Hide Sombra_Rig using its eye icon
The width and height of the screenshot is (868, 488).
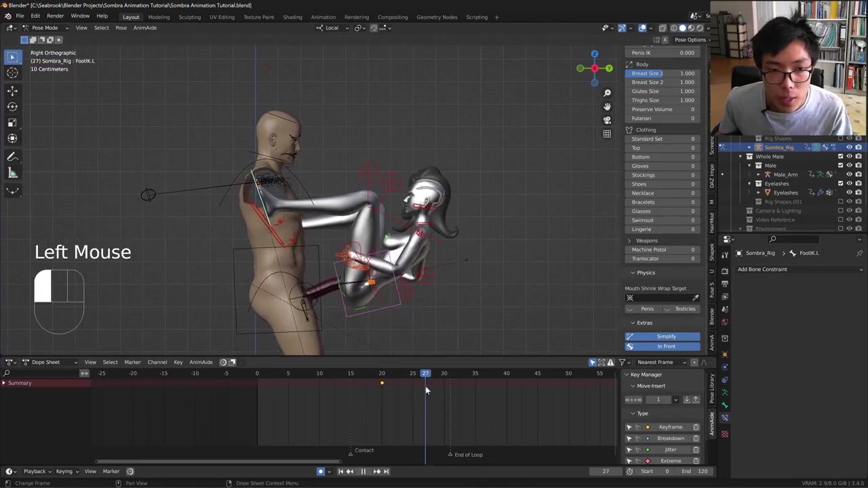(x=849, y=147)
